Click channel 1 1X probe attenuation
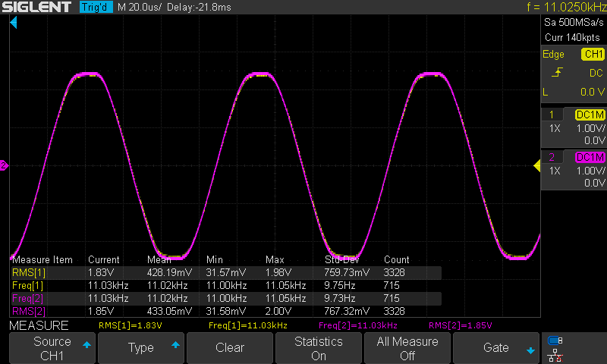Viewport: 607px width, 364px height. click(x=555, y=128)
